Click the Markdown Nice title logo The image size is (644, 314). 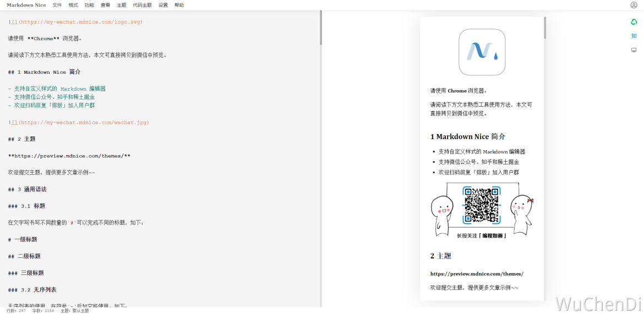pos(26,5)
